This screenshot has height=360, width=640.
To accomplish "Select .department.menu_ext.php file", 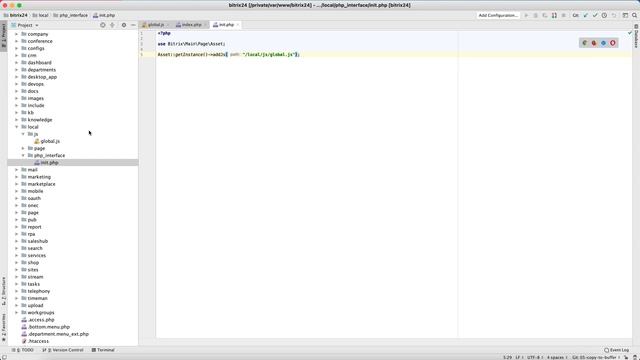I will click(55, 334).
